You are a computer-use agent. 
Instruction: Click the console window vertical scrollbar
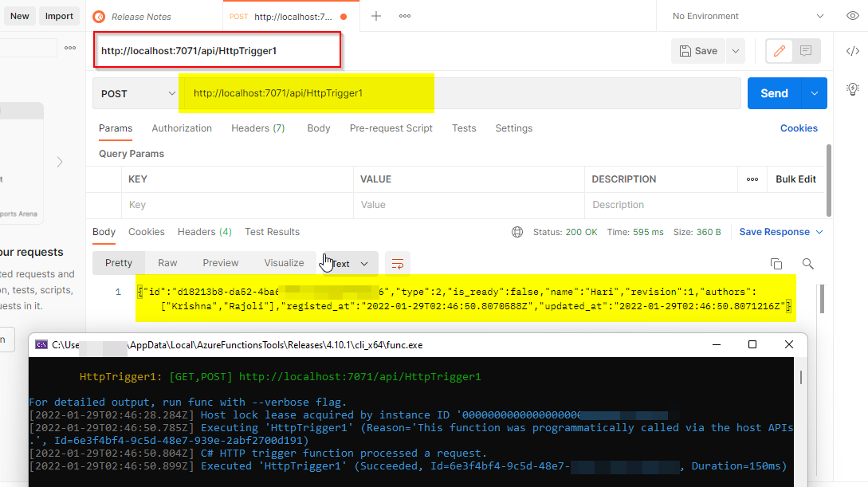pyautogui.click(x=800, y=378)
